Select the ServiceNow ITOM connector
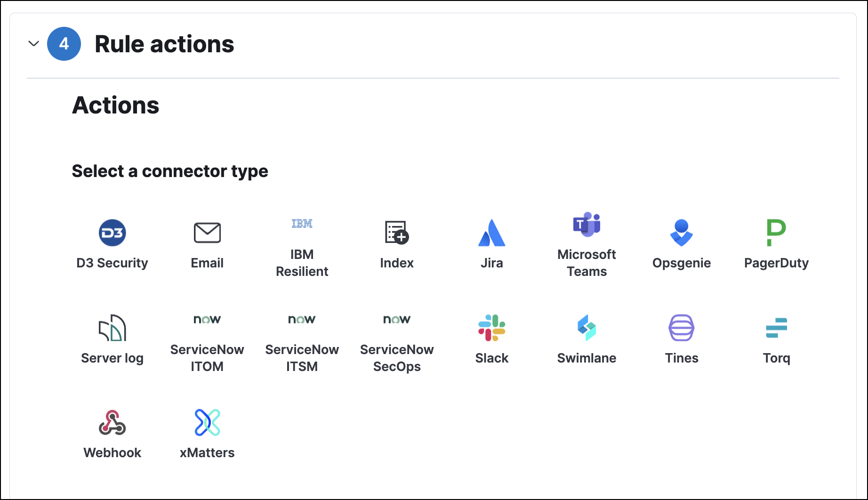The height and width of the screenshot is (500, 868). (x=207, y=337)
